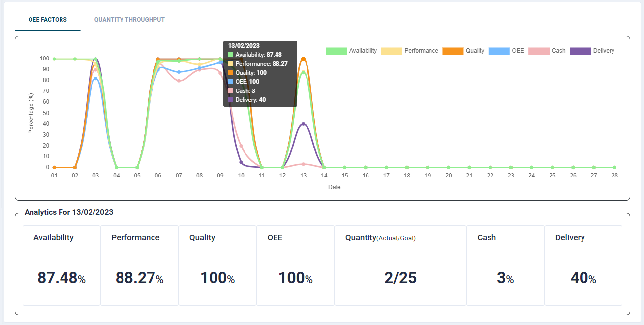The width and height of the screenshot is (644, 325).
Task: Switch to the Quantity Throughput tab
Action: coord(129,20)
